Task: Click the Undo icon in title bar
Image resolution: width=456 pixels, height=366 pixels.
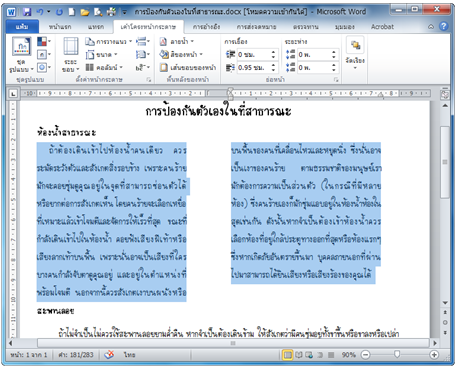Action: click(x=40, y=12)
